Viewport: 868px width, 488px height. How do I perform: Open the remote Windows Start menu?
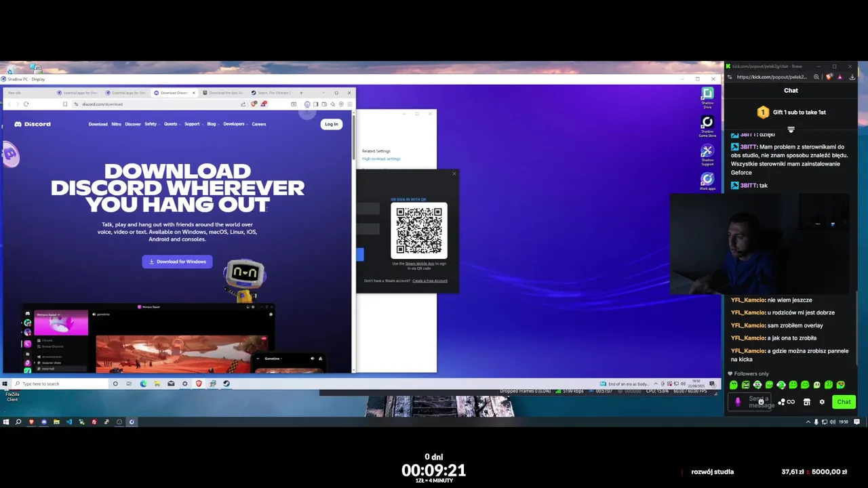click(5, 384)
